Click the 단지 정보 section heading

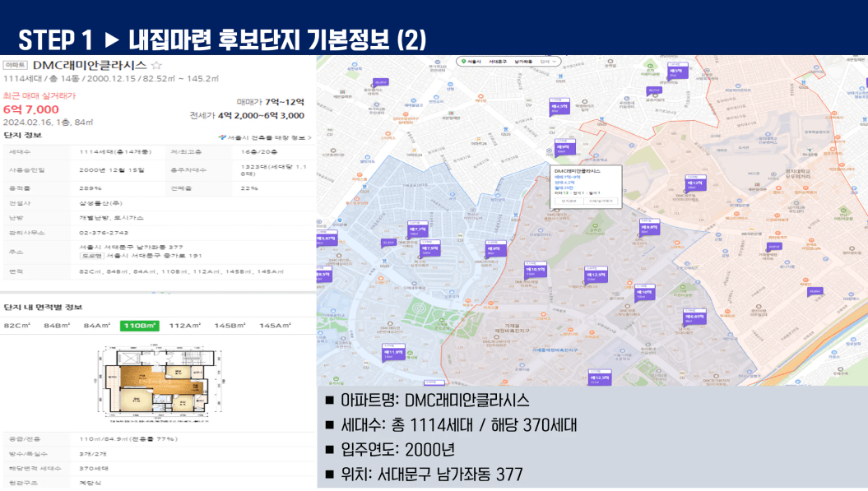coord(23,135)
